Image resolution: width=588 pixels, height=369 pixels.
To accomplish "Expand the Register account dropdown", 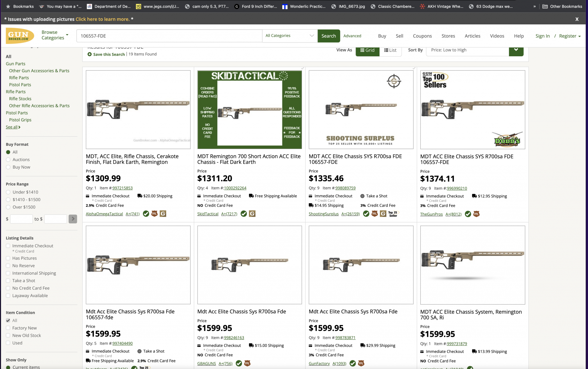I will coord(570,36).
